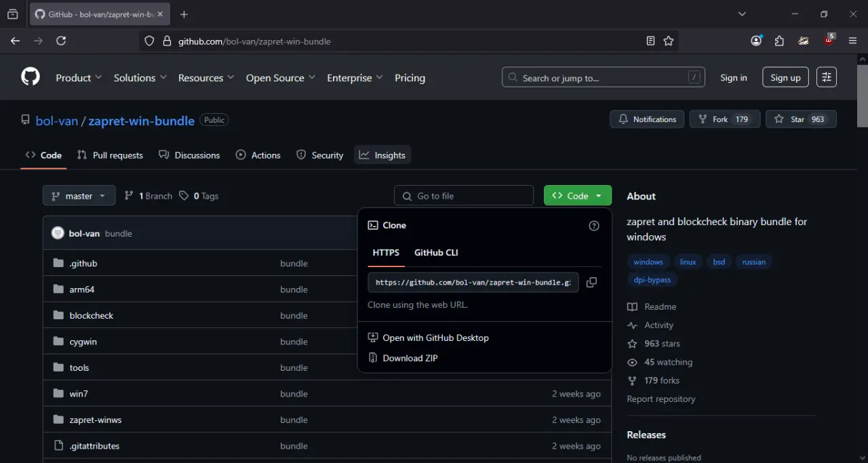Copy the clone URL to clipboard
The width and height of the screenshot is (868, 463).
591,283
